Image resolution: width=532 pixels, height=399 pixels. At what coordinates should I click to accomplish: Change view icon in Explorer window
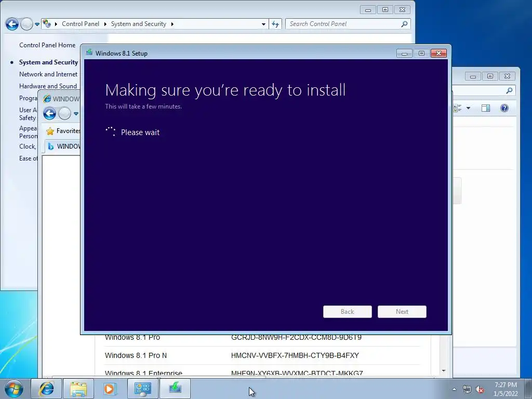point(458,108)
